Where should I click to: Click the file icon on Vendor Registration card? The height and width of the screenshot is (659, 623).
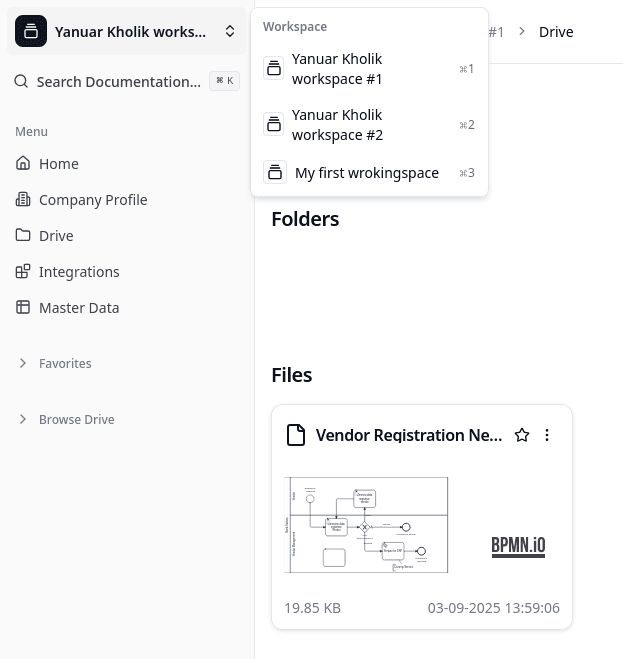coord(295,435)
